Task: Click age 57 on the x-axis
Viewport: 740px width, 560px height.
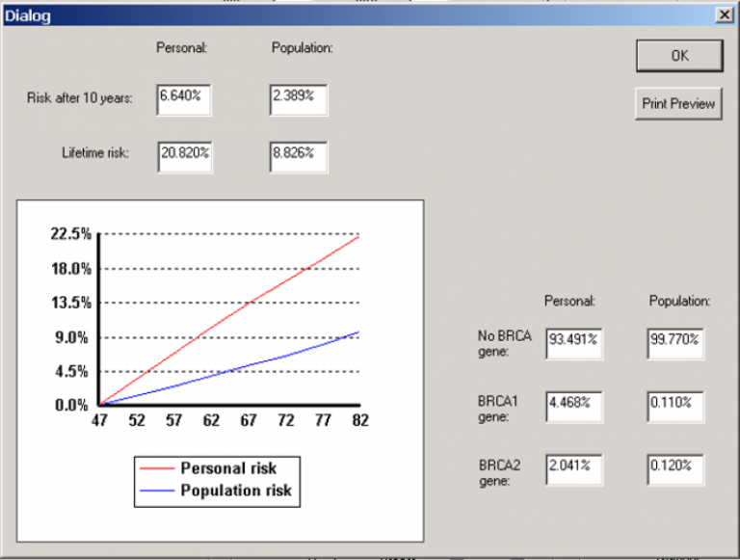Action: 174,420
